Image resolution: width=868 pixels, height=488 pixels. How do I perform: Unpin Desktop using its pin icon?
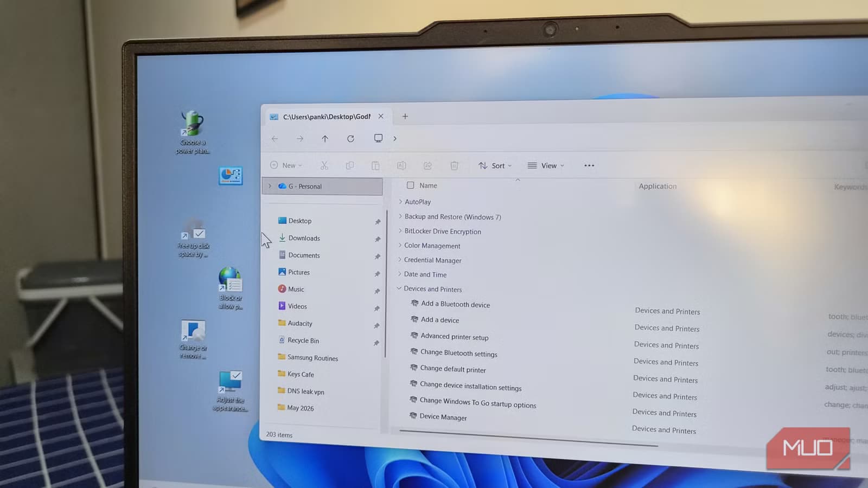(x=378, y=222)
